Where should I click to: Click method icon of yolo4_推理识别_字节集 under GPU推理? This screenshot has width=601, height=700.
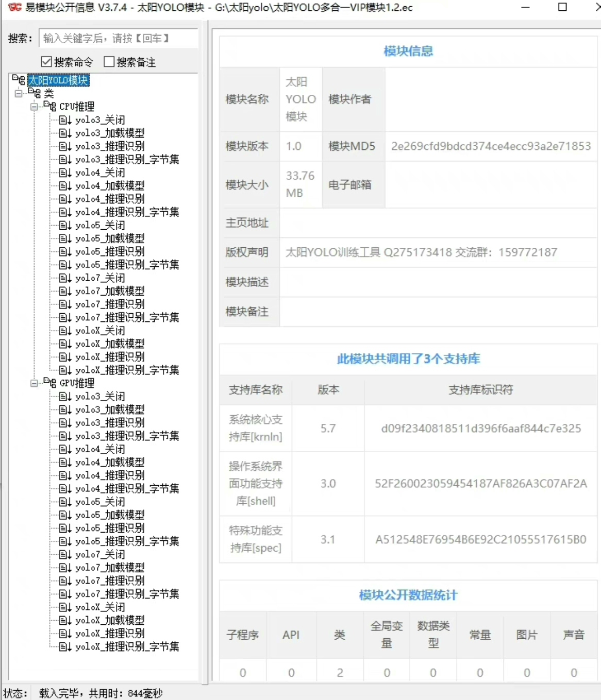(65, 488)
